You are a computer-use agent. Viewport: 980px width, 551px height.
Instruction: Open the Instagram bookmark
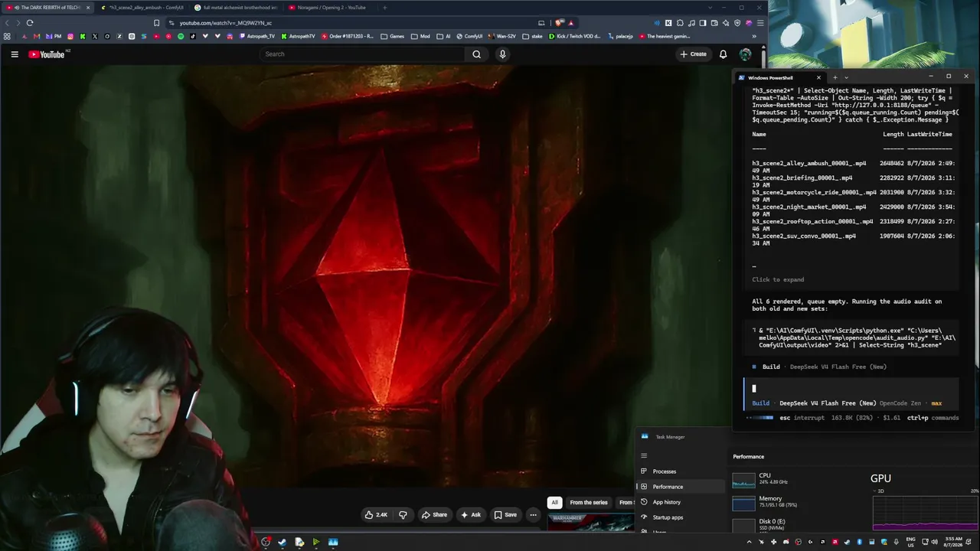70,36
